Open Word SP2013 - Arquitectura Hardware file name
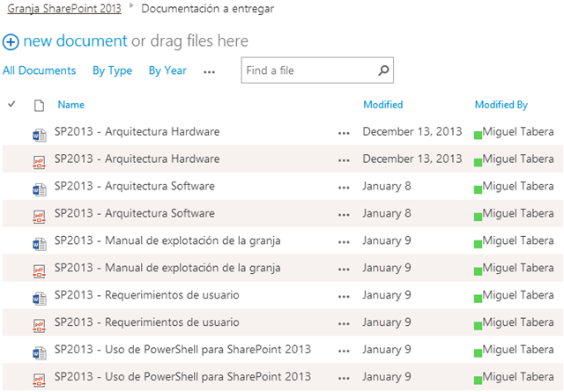Viewport: 564px width, 392px height. pos(137,131)
